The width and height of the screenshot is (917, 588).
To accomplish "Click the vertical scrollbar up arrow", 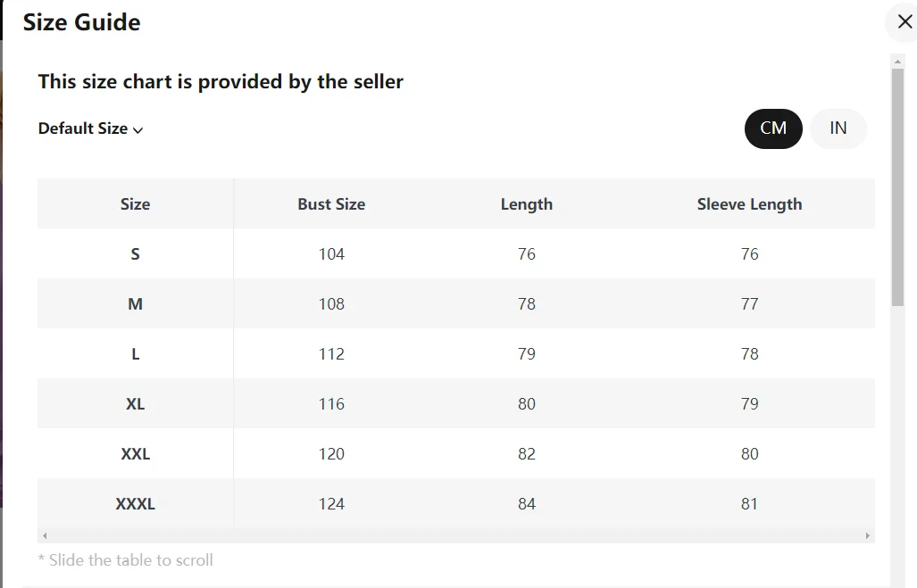I will coord(897,62).
